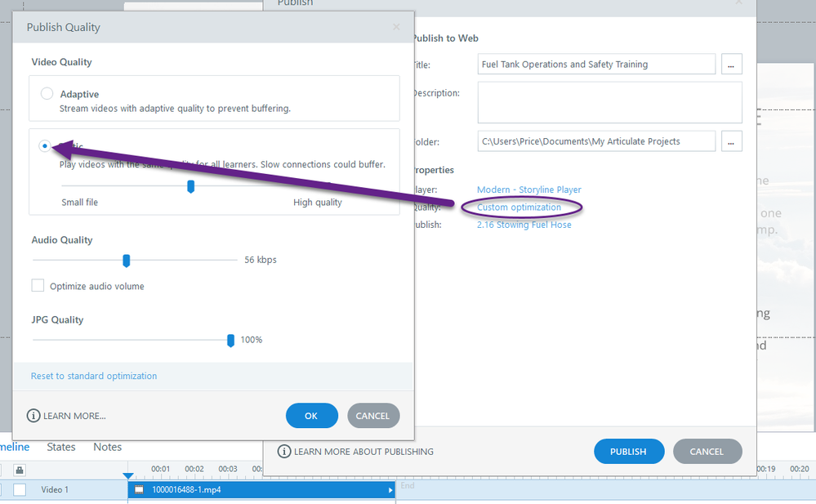Viewport: 816px width, 504px height.
Task: Select the Static video quality radio button
Action: pos(45,145)
